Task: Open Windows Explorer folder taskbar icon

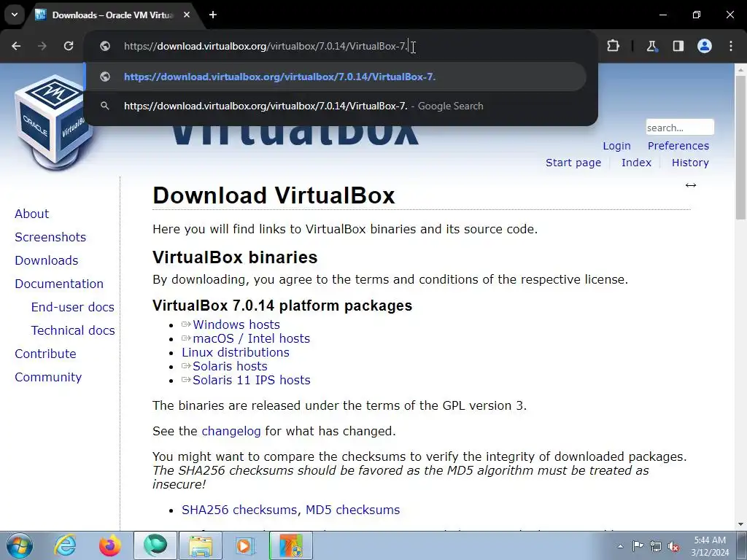Action: tap(201, 545)
